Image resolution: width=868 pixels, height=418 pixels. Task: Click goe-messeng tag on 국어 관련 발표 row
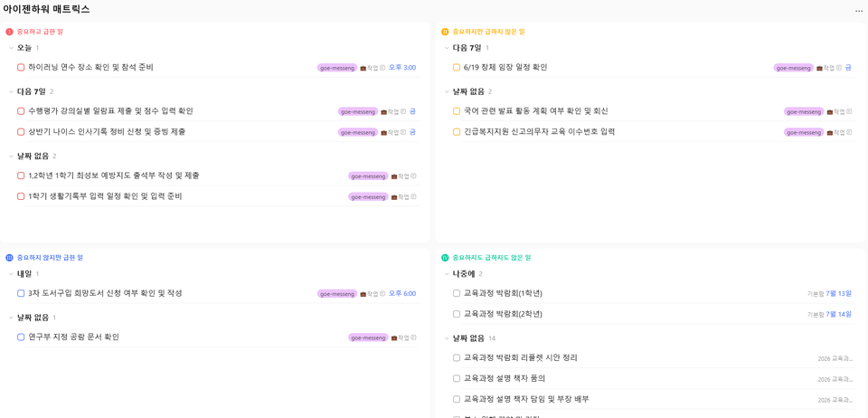[804, 111]
